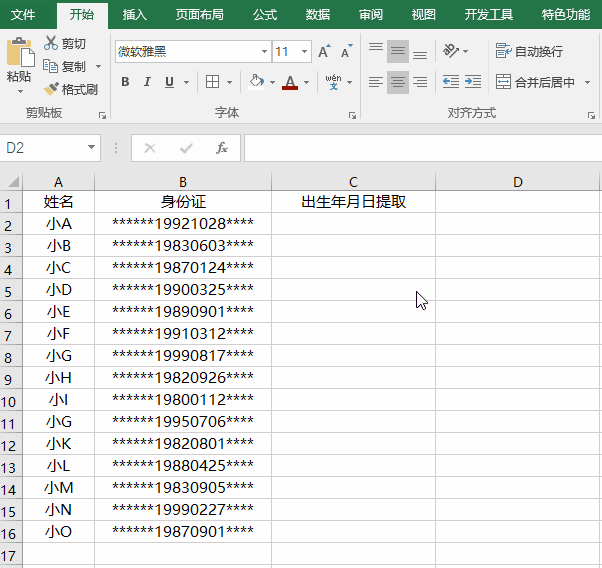This screenshot has width=602, height=568.
Task: Click inside the formula bar input
Action: point(423,148)
